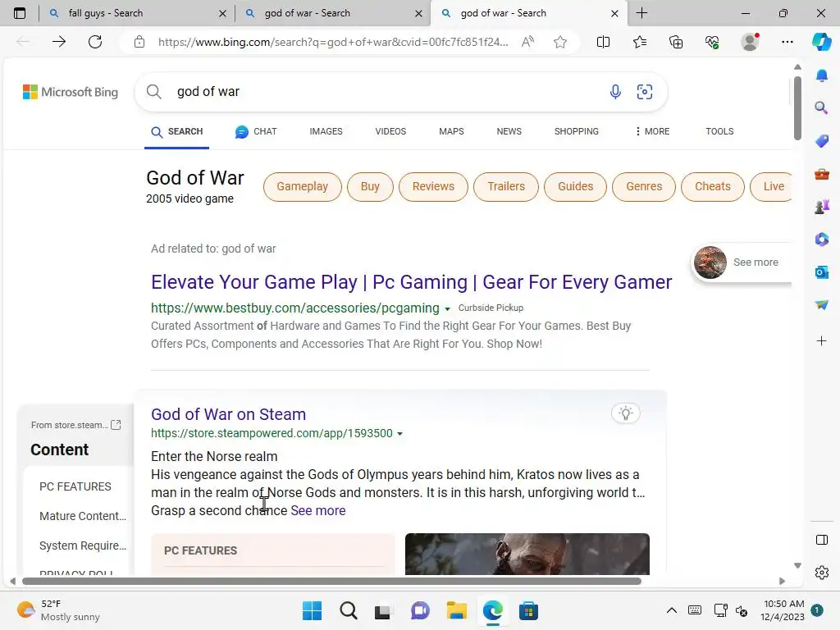The width and height of the screenshot is (840, 630).
Task: Open Elevate Your Game Play ad link
Action: pyautogui.click(x=412, y=282)
